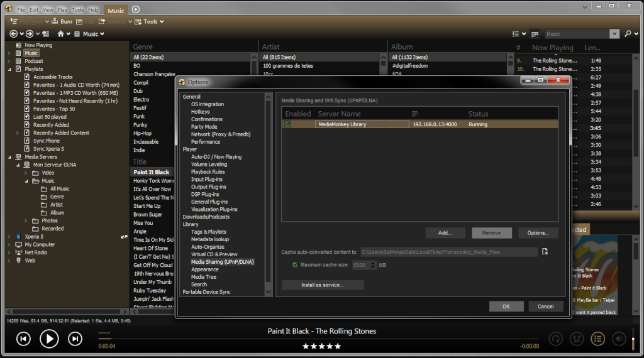This screenshot has height=358, width=644.
Task: Mute audio with the speaker icon
Action: pos(619,339)
